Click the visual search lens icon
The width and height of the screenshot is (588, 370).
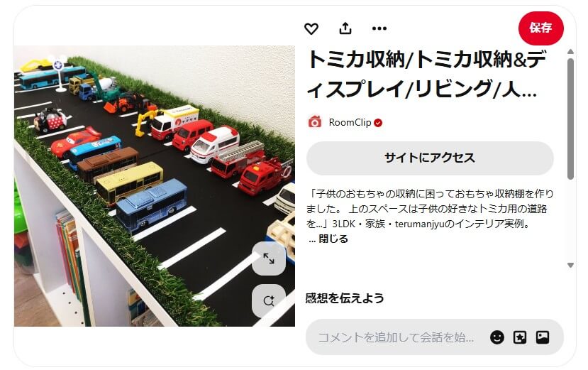(269, 301)
